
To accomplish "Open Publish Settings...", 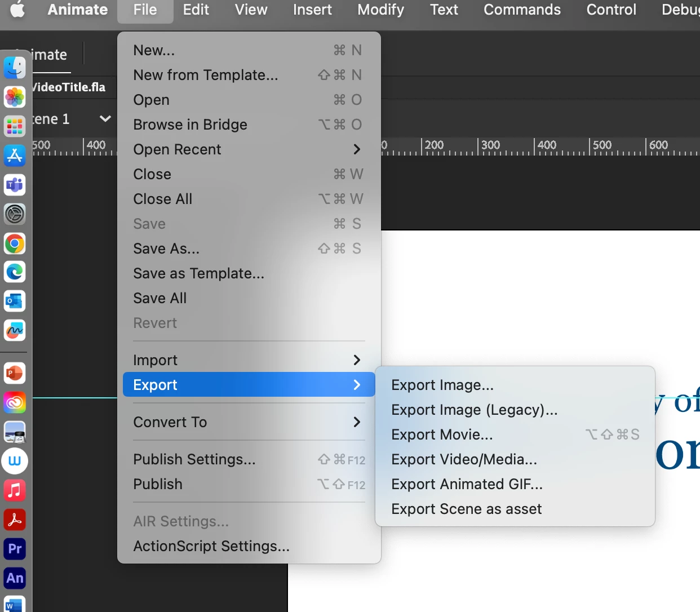I will pyautogui.click(x=249, y=459).
